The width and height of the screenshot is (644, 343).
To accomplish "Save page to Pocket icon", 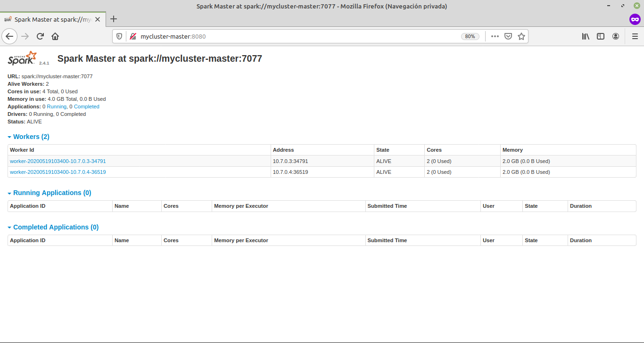I will pyautogui.click(x=508, y=36).
